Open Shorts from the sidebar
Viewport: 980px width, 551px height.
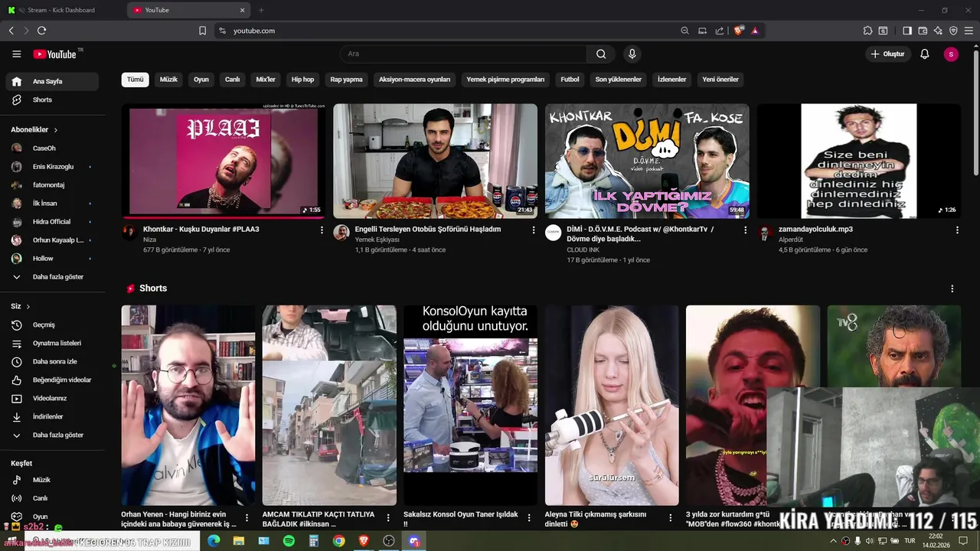(x=52, y=99)
